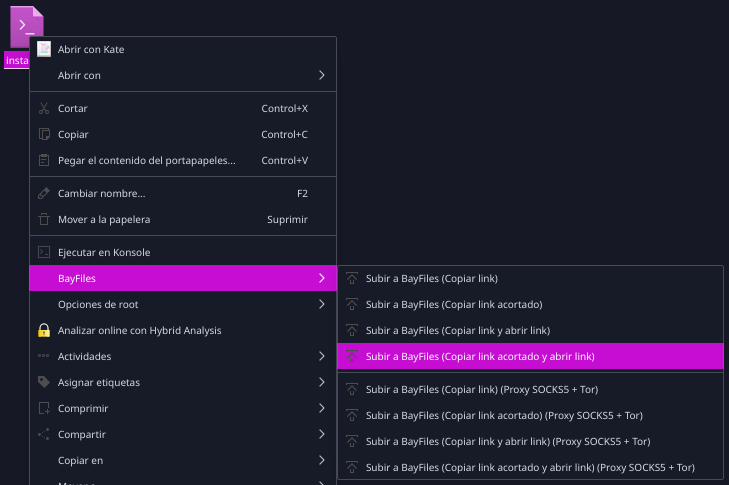Click the pencil icon beside Cambiar nombre
This screenshot has height=485, width=729.
tap(44, 193)
